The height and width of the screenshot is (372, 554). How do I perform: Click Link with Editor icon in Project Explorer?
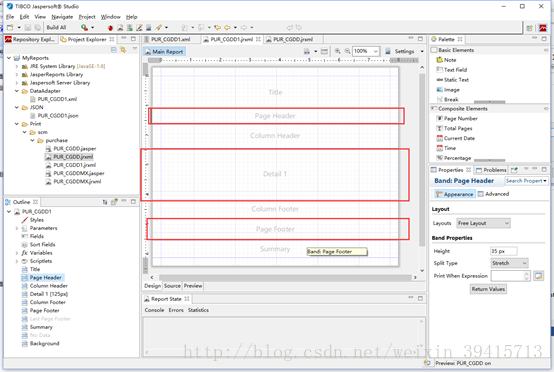tap(123, 50)
